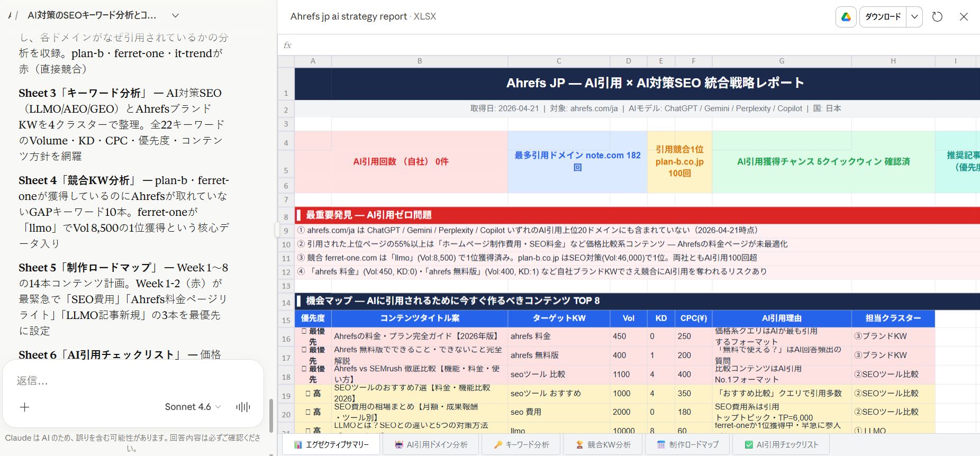Open the Google Drive save icon
Viewport: 980px width, 456px height.
pyautogui.click(x=846, y=17)
